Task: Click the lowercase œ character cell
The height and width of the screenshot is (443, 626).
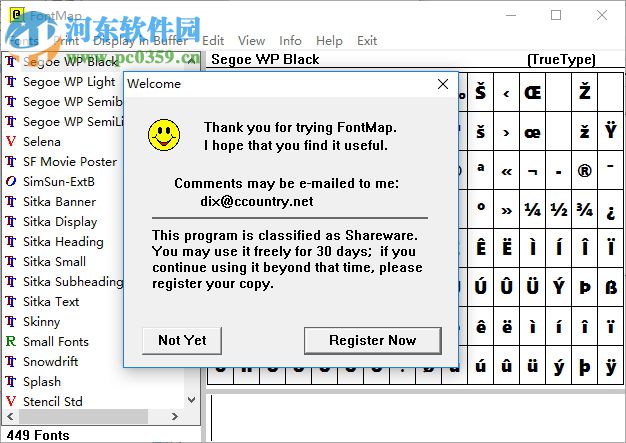Action: coord(532,132)
